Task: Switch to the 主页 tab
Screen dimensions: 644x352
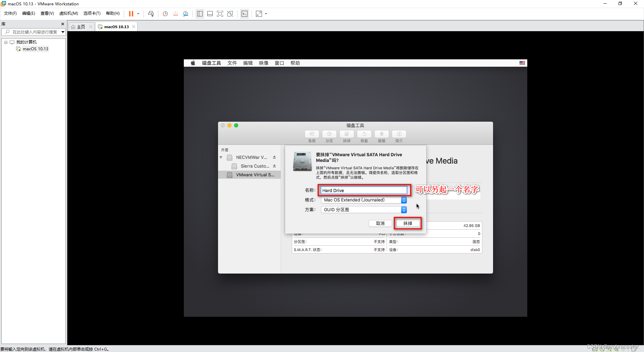Action: pos(81,27)
